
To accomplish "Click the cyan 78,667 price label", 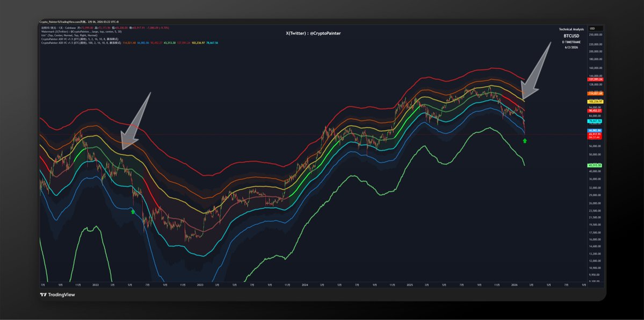I will coord(596,122).
